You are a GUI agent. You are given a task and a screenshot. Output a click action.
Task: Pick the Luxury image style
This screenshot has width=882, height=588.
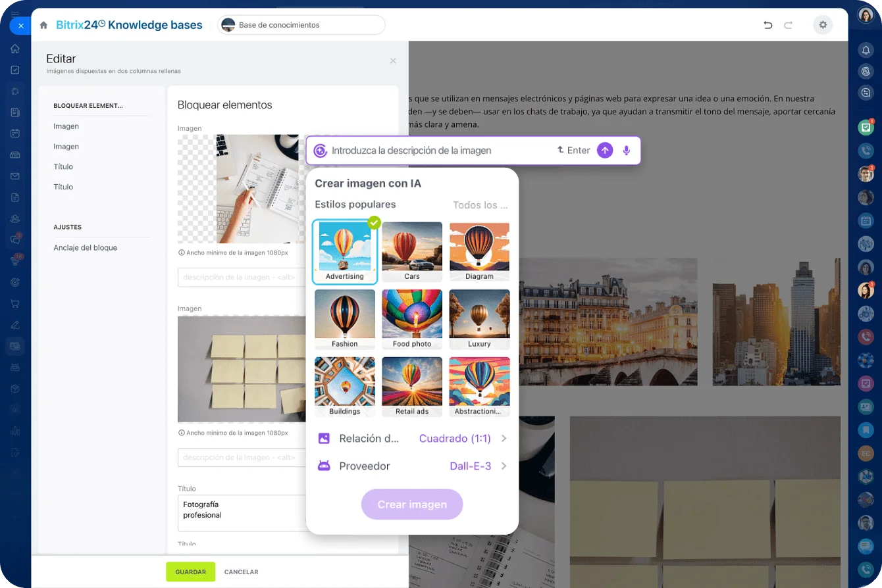click(x=479, y=319)
